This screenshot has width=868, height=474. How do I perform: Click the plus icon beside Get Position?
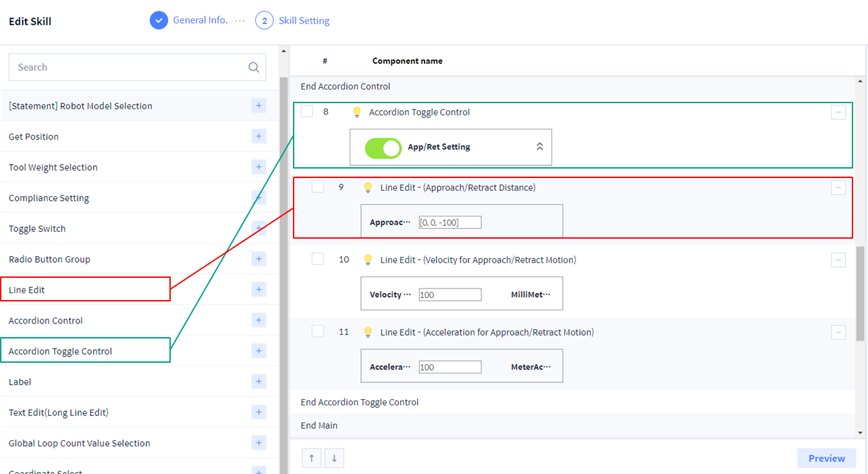[x=259, y=136]
